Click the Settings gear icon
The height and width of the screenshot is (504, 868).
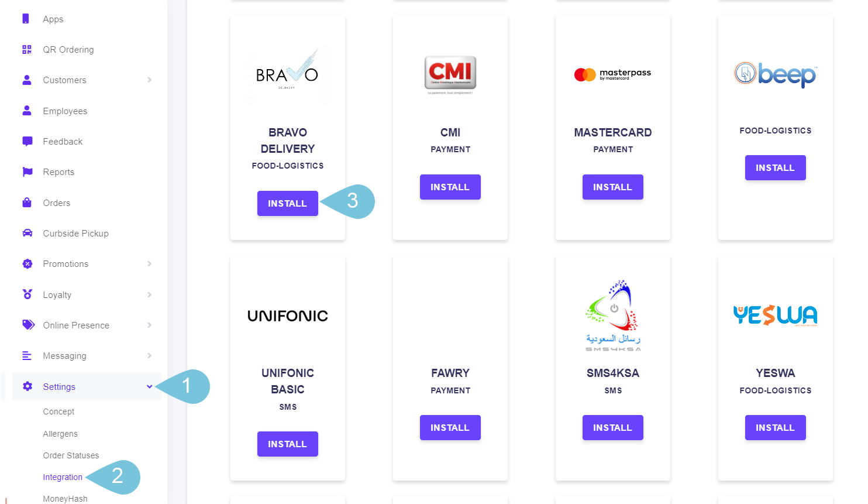click(27, 386)
